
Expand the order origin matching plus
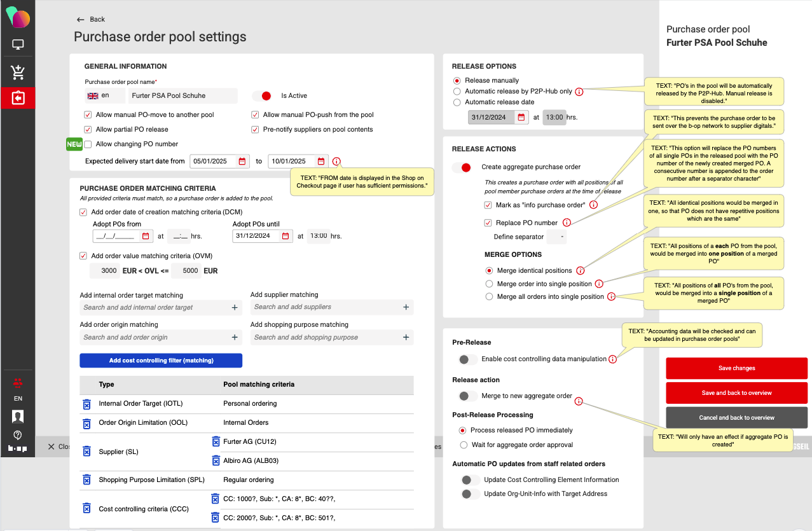(x=235, y=338)
